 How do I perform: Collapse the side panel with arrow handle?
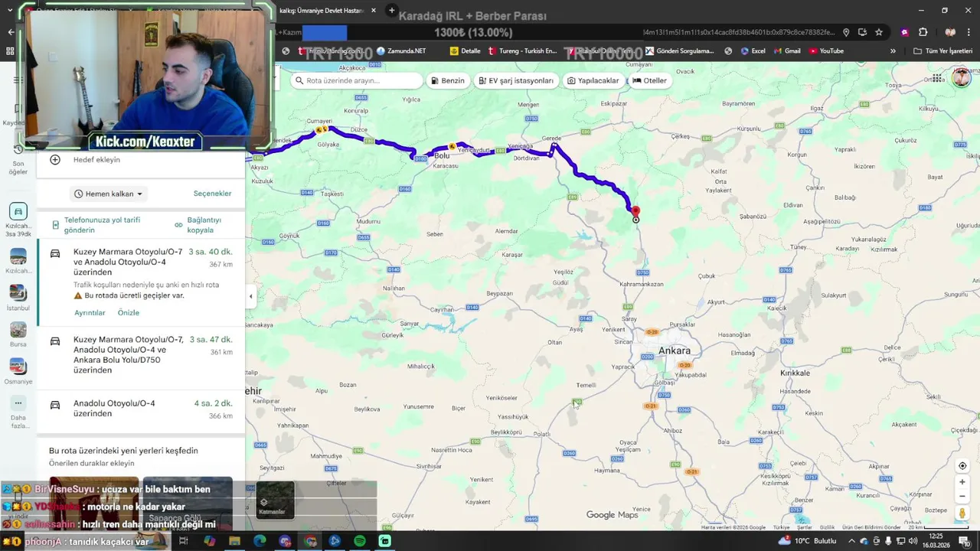pyautogui.click(x=250, y=296)
